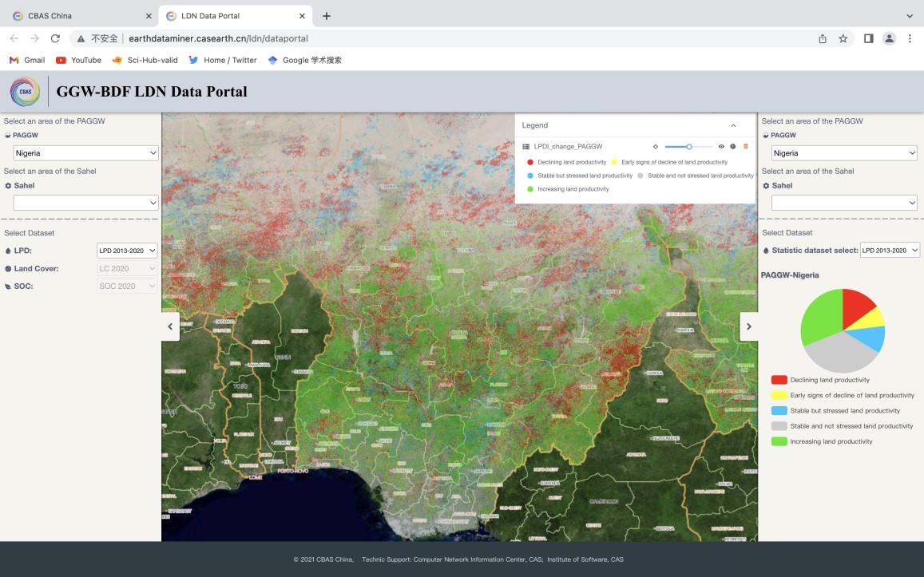Bookmark this page with star icon
This screenshot has width=924, height=577.
(843, 38)
